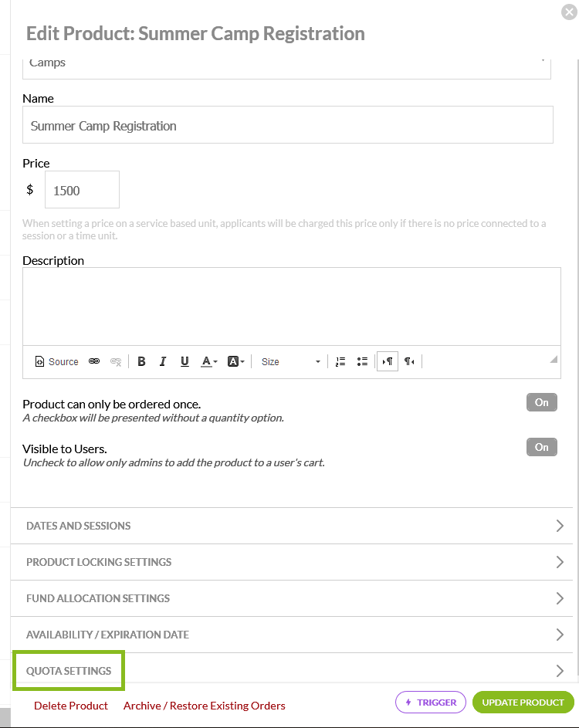Open the text color picker

click(x=209, y=361)
